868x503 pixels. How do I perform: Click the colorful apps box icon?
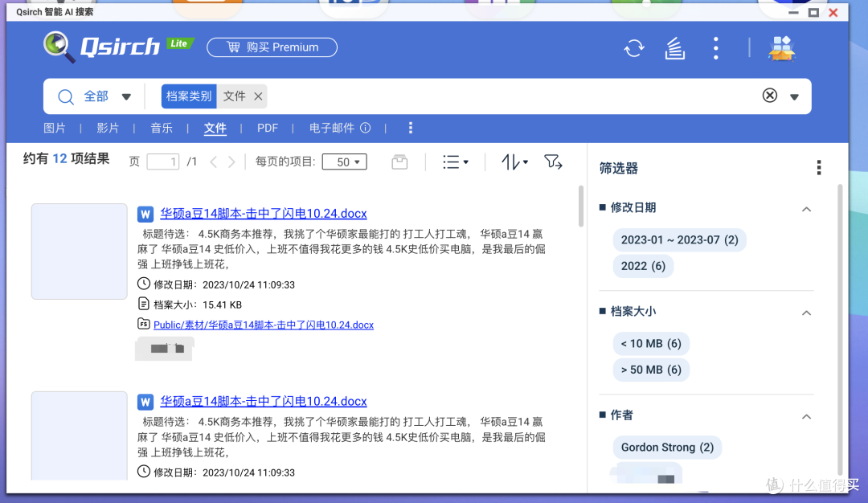[x=781, y=48]
